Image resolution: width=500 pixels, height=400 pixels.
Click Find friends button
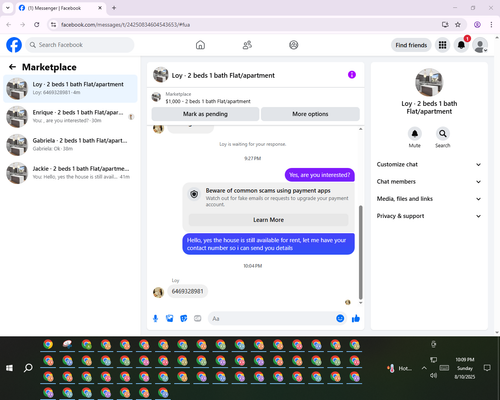[411, 45]
